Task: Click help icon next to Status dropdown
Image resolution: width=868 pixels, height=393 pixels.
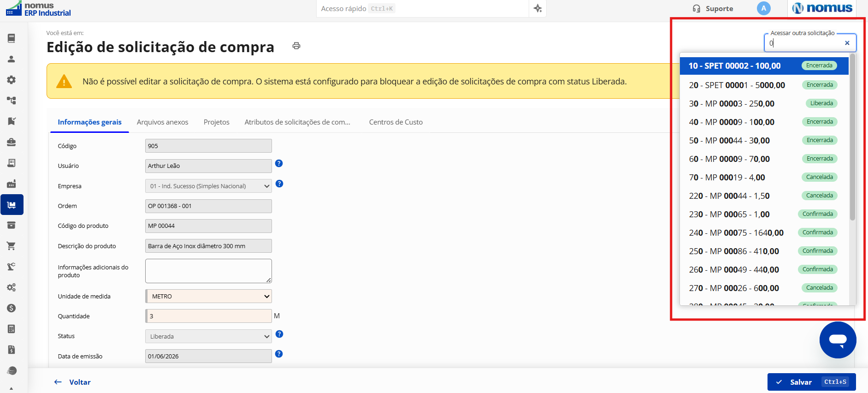Action: pos(279,334)
